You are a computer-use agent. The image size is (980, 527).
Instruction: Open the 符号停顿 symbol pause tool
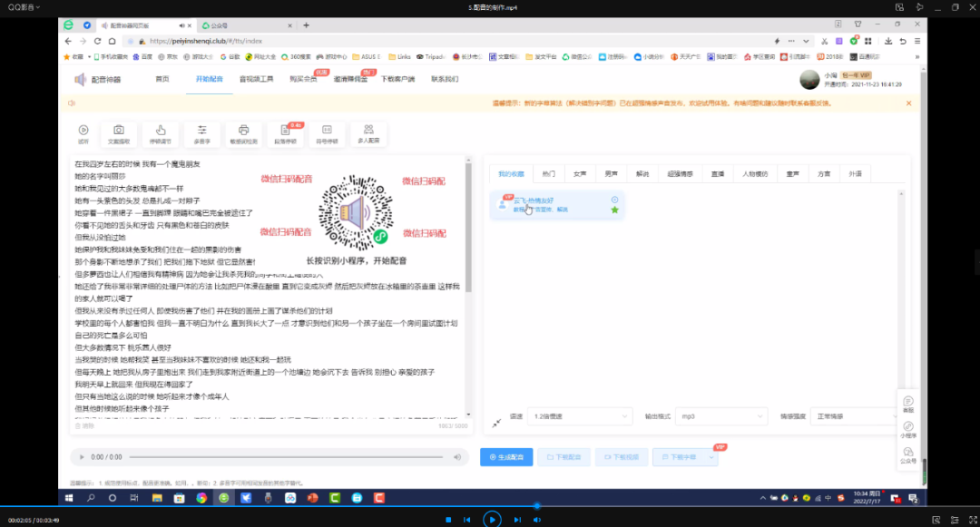327,133
